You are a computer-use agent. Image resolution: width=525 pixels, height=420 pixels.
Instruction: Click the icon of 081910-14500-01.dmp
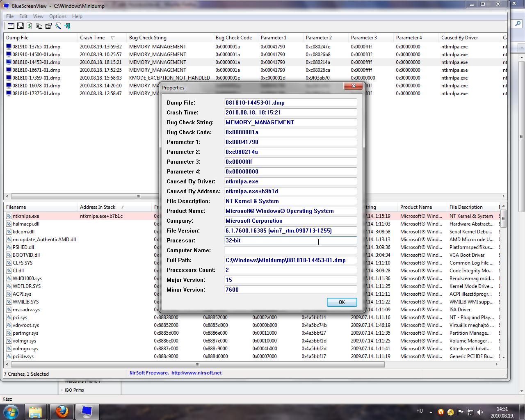[x=9, y=55]
